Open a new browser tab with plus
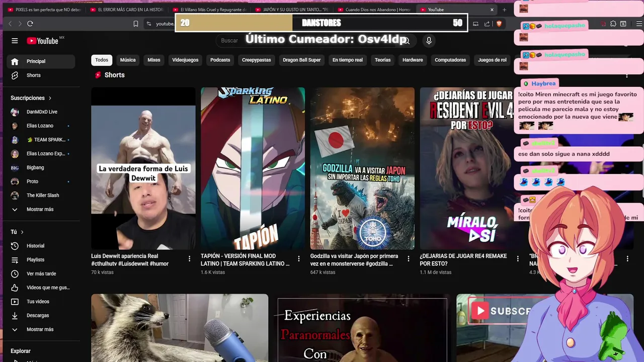The height and width of the screenshot is (362, 644). [505, 10]
